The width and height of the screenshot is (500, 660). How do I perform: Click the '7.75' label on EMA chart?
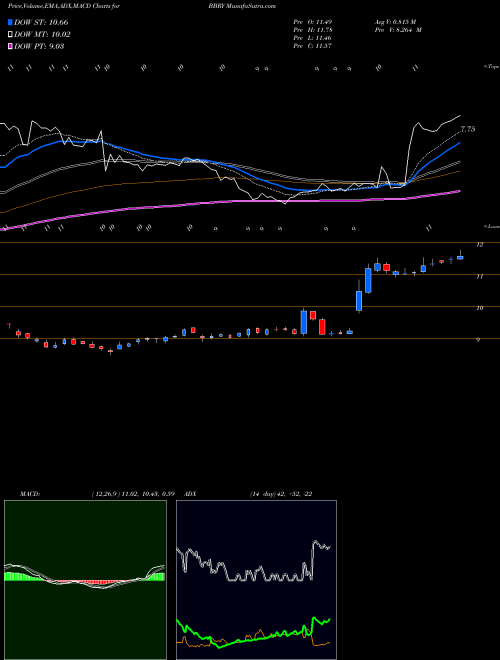tap(468, 129)
